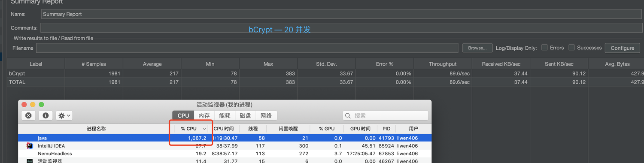Toggle the Successes checkbox
The height and width of the screenshot is (163, 644).
[x=571, y=48]
